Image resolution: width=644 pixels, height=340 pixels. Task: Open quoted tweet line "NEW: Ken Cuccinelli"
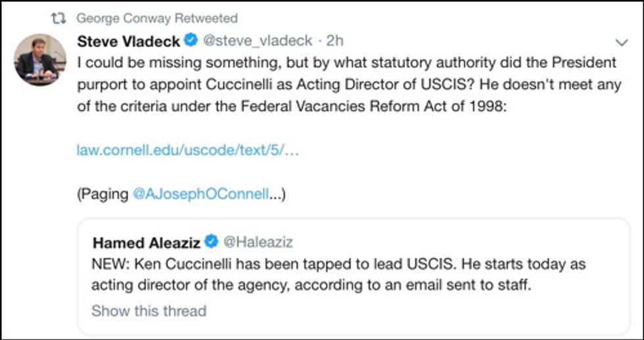point(338,264)
